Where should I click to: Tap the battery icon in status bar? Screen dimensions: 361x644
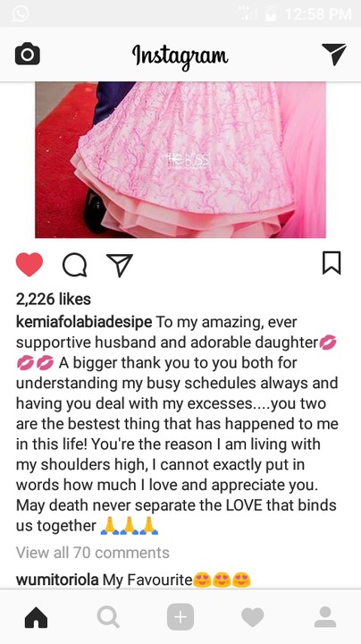click(271, 14)
